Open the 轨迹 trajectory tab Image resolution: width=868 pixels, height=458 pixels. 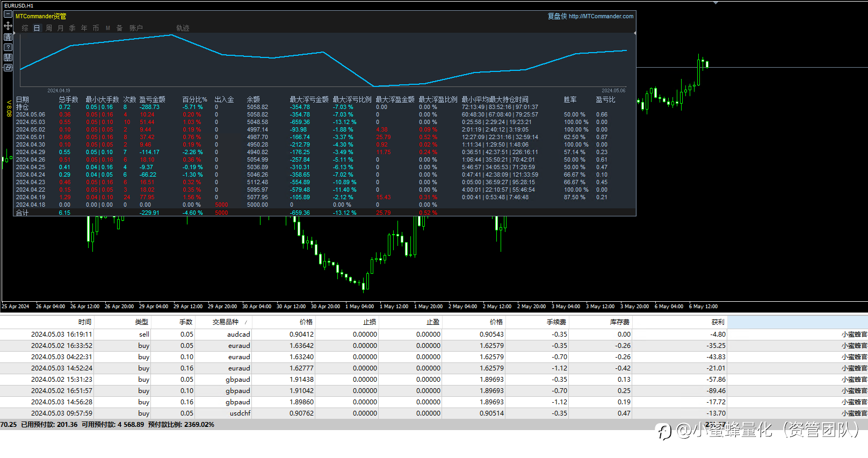tap(183, 28)
